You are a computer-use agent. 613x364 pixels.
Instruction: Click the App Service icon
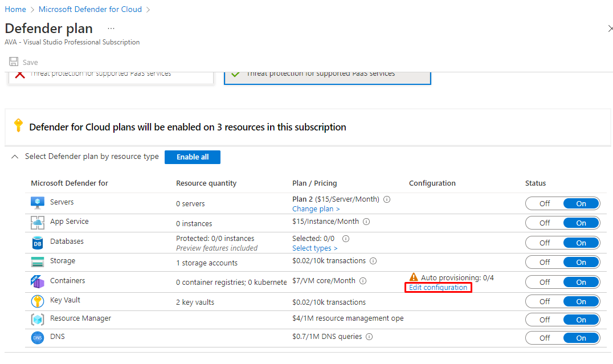(x=38, y=223)
